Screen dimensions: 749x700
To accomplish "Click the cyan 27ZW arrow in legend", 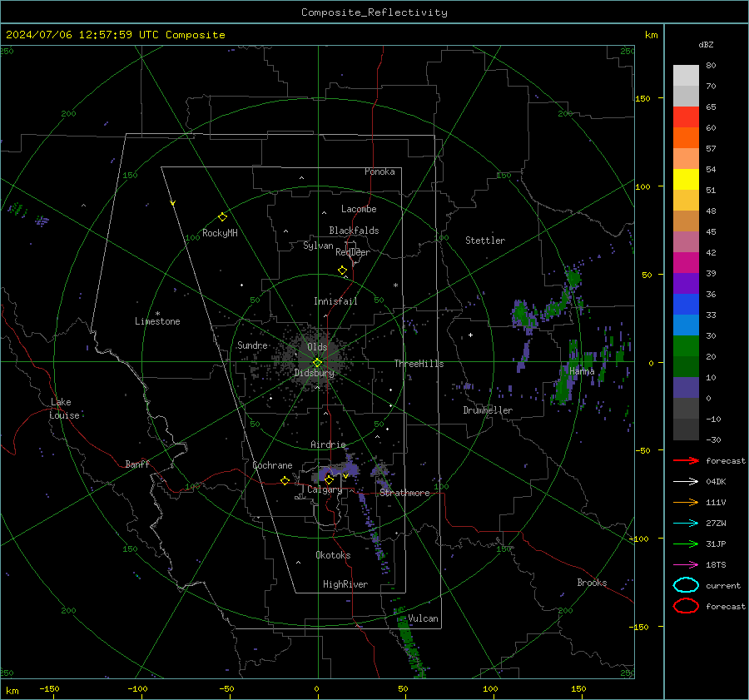I will (686, 524).
